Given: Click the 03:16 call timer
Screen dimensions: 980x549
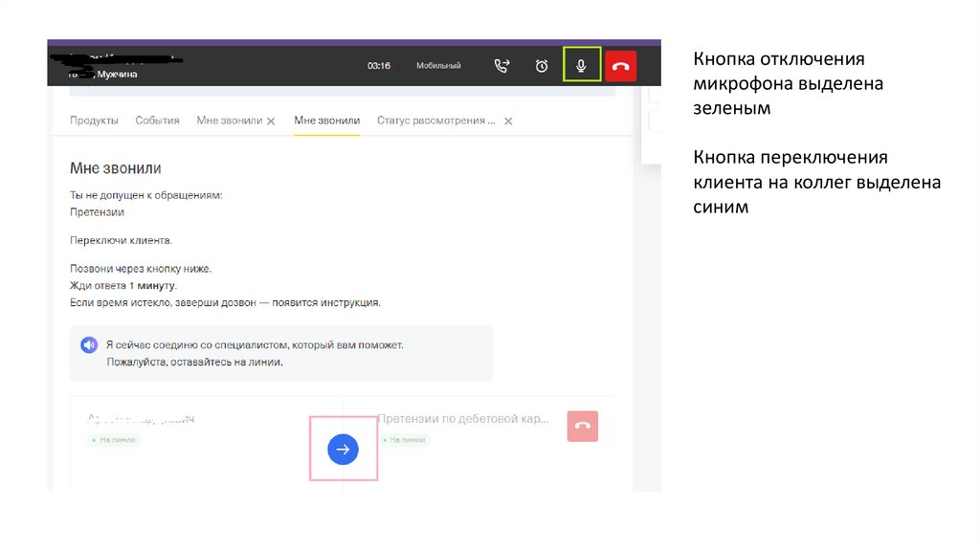Looking at the screenshot, I should pyautogui.click(x=379, y=66).
